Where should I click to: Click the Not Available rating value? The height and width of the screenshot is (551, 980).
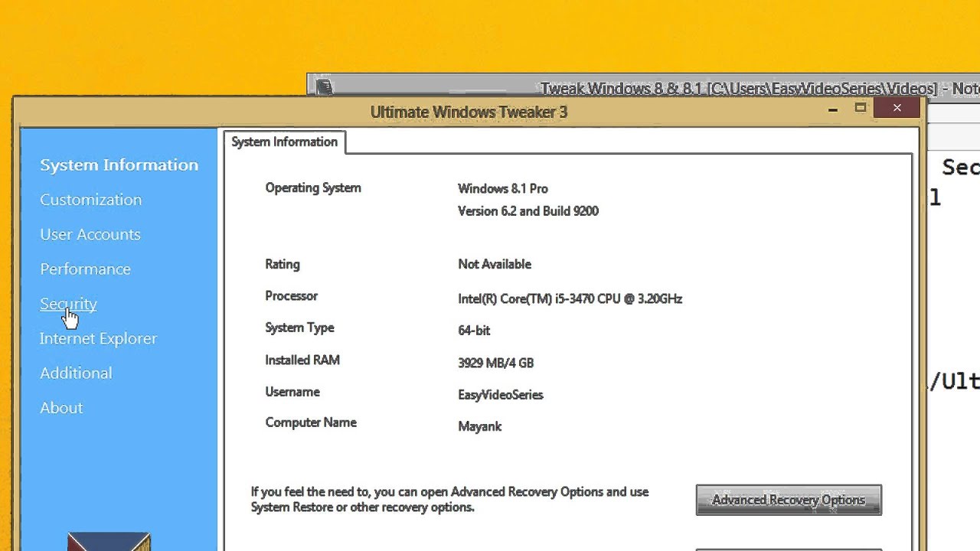(495, 264)
